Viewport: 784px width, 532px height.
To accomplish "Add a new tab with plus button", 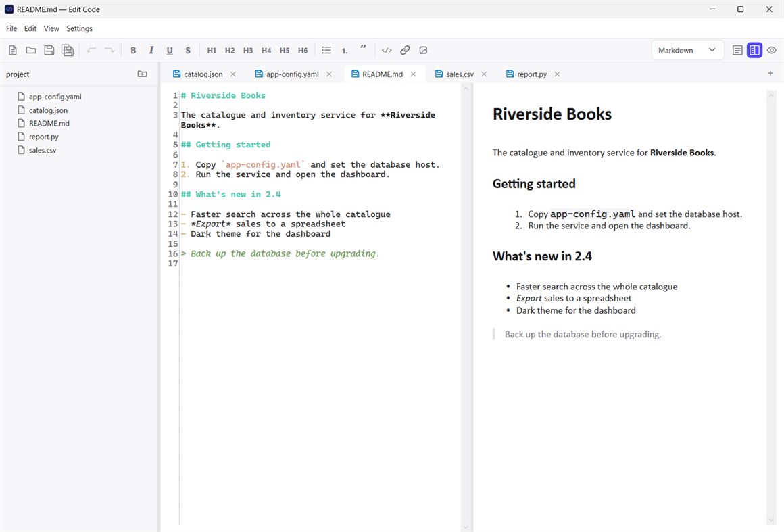I will point(770,74).
